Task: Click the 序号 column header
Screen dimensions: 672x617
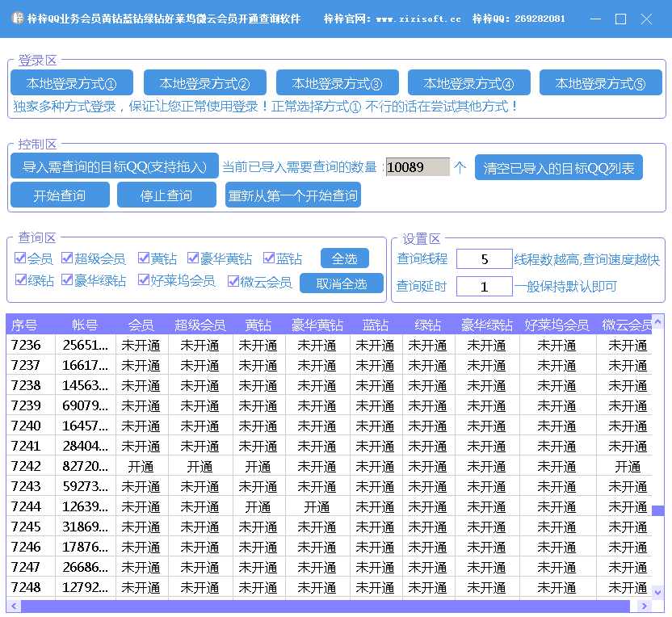Action: click(24, 325)
